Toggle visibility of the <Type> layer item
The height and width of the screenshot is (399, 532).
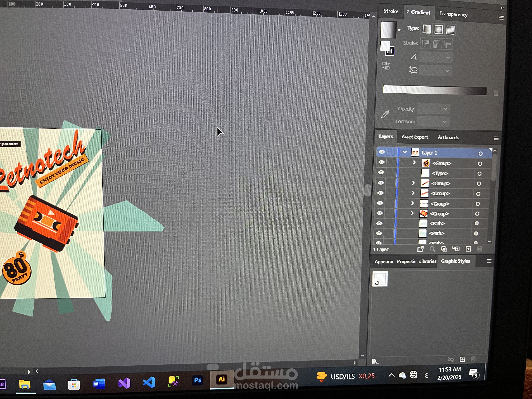(381, 172)
